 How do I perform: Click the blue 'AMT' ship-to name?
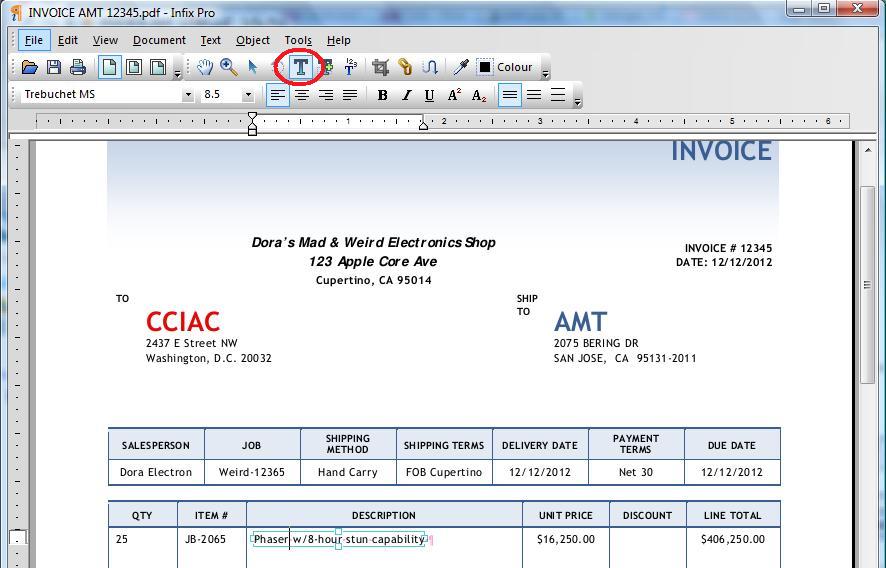[x=581, y=322]
